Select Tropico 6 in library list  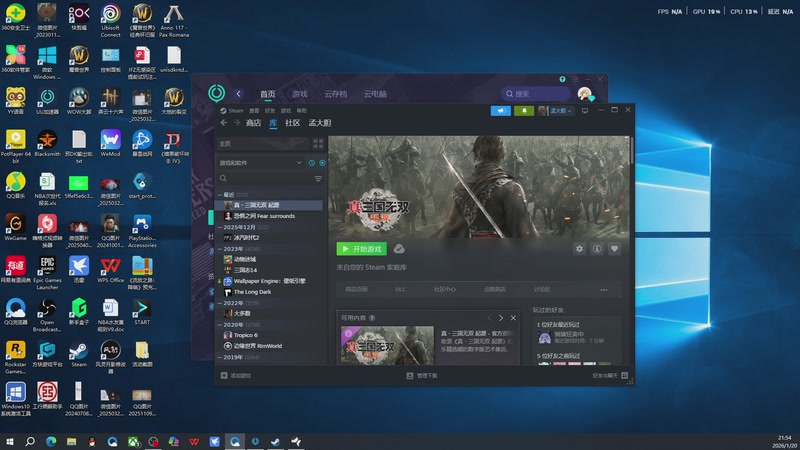pyautogui.click(x=270, y=335)
